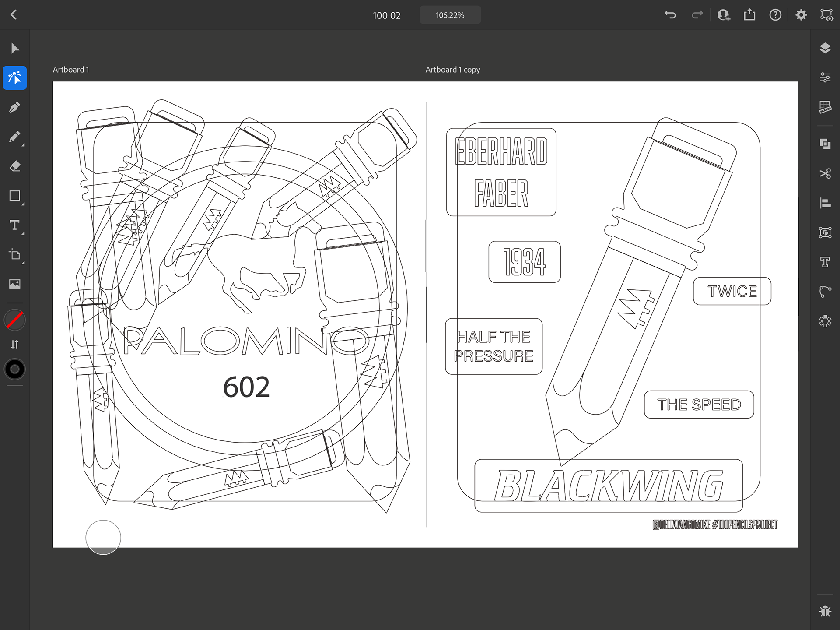Select the 1934 label box
840x630 pixels.
click(x=525, y=262)
